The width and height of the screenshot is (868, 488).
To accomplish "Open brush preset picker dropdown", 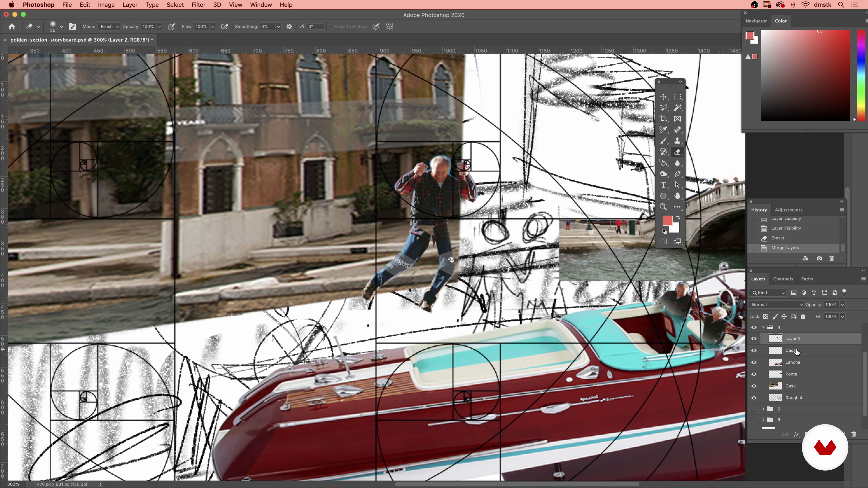I will (61, 27).
